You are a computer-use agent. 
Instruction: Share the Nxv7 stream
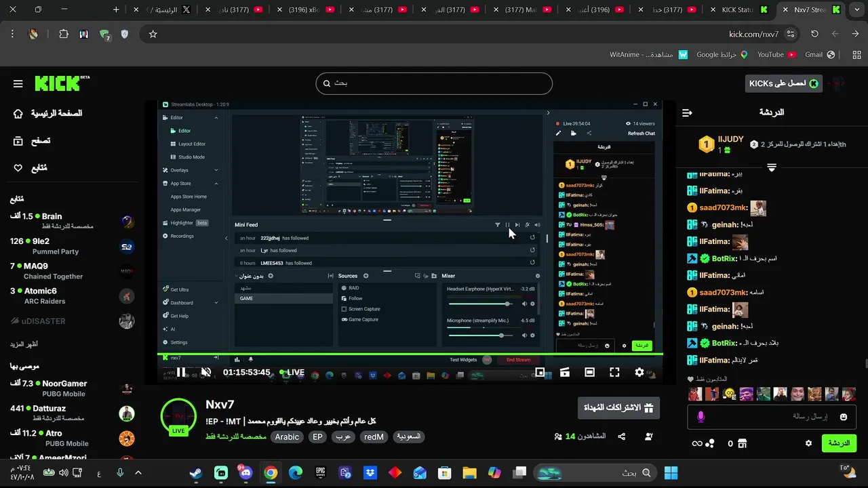click(622, 436)
